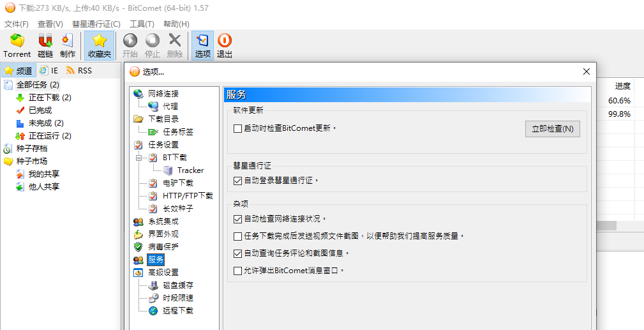
Task: Select 网络连接 in options tree
Action: (x=163, y=94)
